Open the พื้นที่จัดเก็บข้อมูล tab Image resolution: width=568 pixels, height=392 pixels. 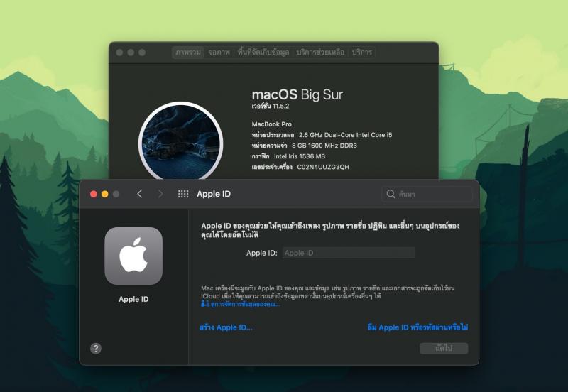click(263, 52)
